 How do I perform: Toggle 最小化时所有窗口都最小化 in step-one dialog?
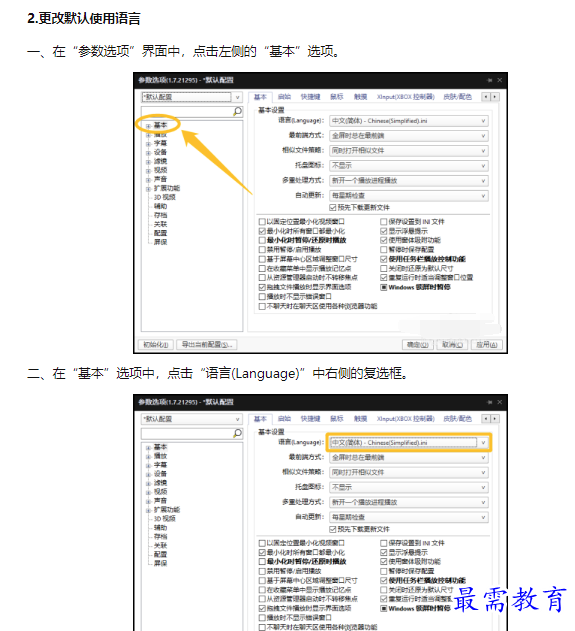point(262,231)
